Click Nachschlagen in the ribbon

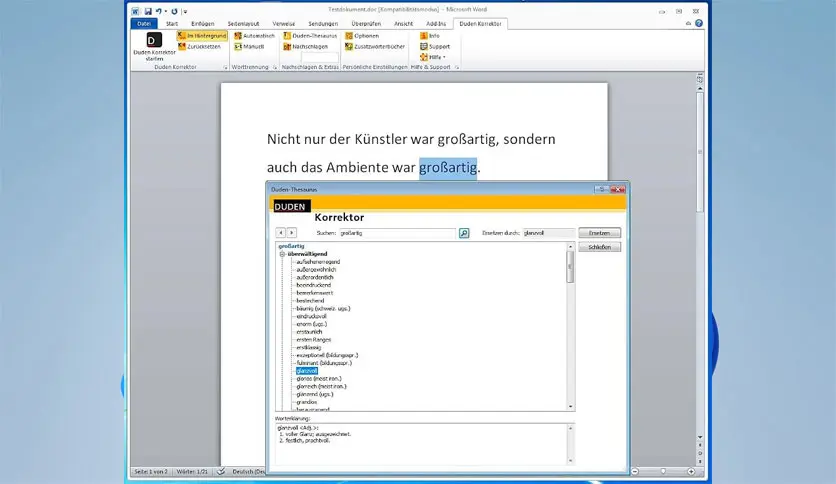(306, 46)
